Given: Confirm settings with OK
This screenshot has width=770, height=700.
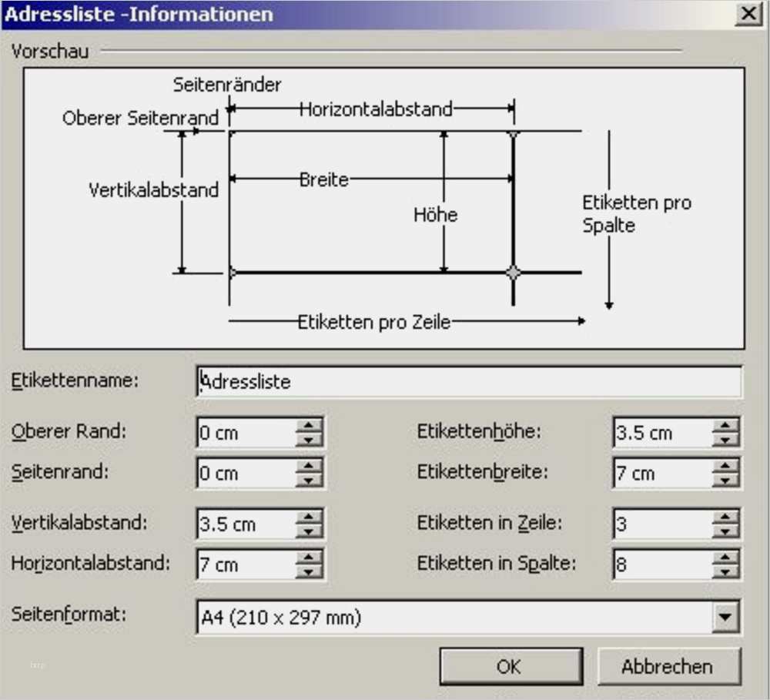Looking at the screenshot, I should [510, 665].
